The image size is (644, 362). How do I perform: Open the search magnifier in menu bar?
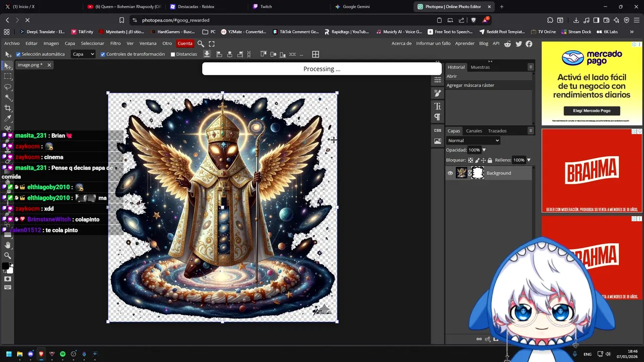[201, 44]
